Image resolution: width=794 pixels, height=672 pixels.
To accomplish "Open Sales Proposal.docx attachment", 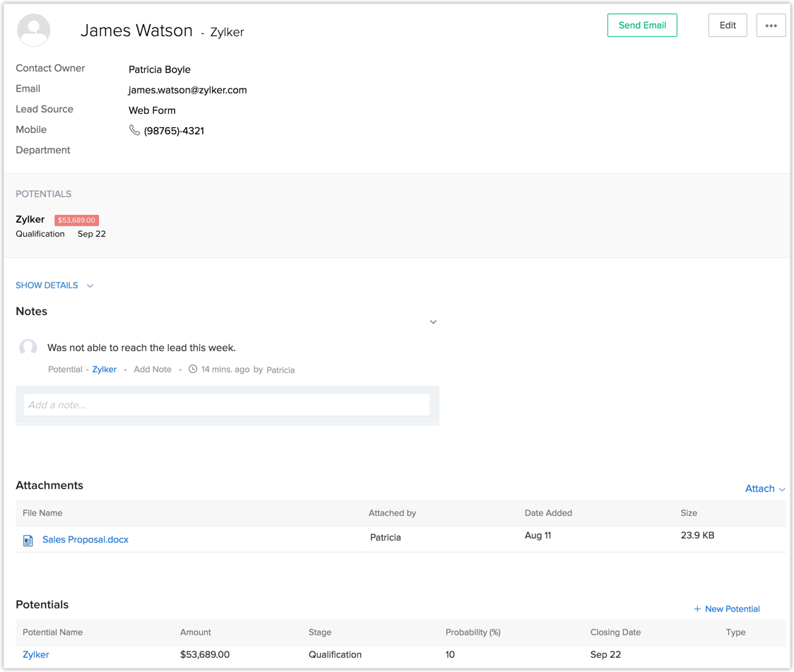I will tap(85, 540).
